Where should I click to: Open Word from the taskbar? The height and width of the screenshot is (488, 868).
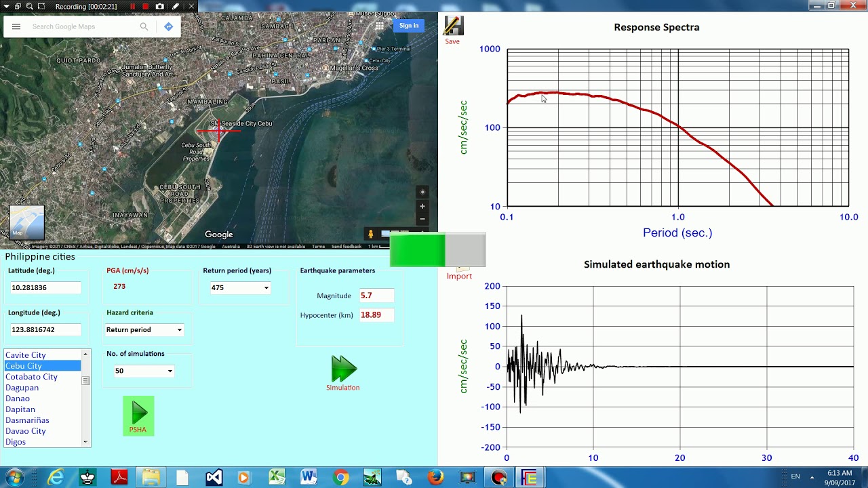click(309, 477)
